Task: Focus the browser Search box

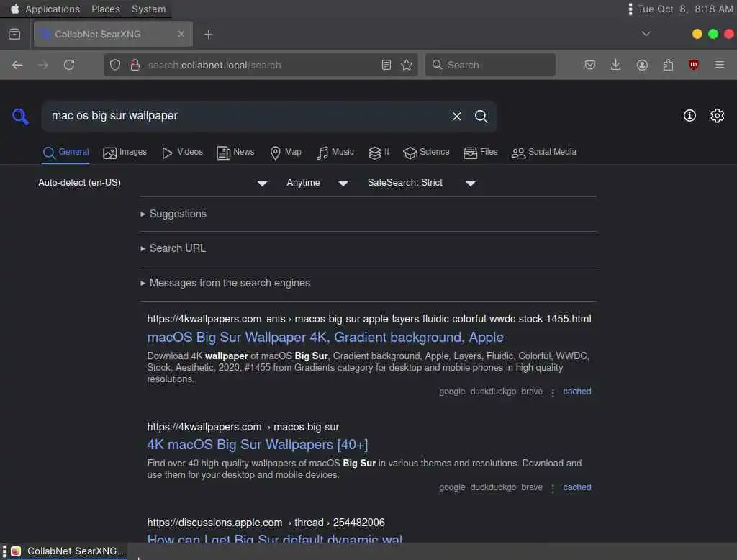Action: pyautogui.click(x=490, y=65)
